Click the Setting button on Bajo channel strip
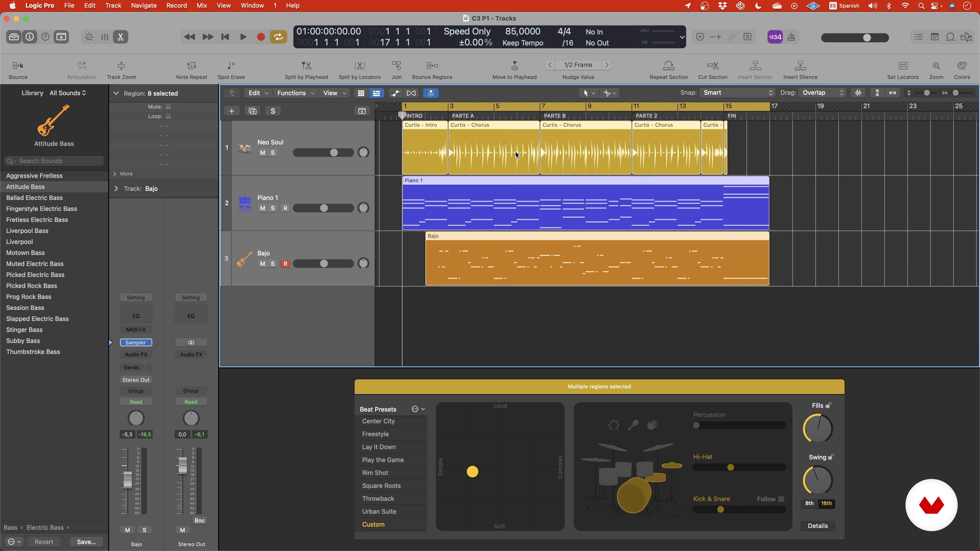The width and height of the screenshot is (980, 551). [x=136, y=298]
